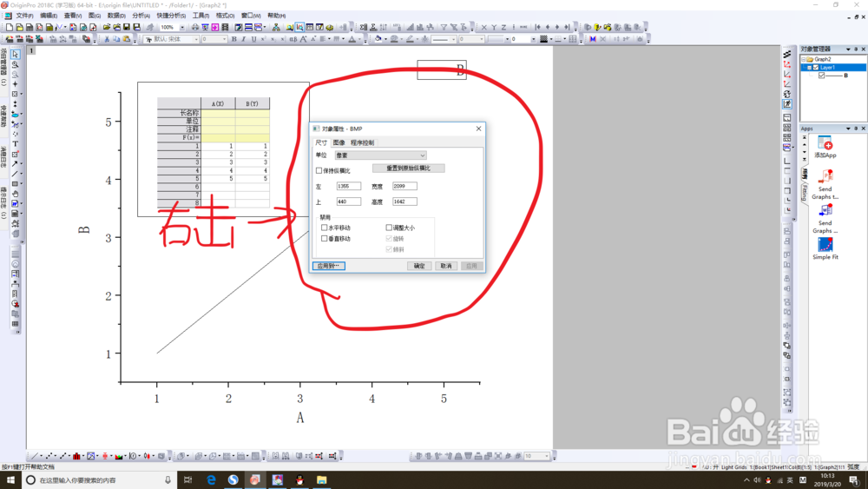Screen dimensions: 868x489
Task: Click the blue M merge icon
Action: click(x=593, y=39)
